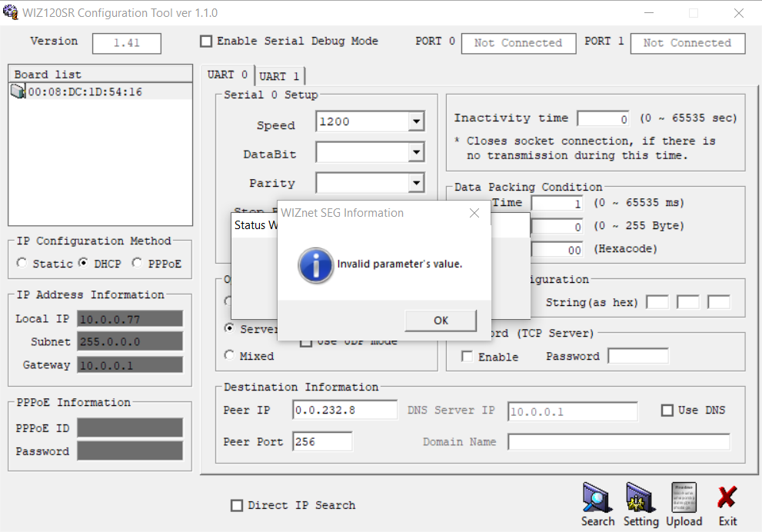
Task: Click the Peer Port input field
Action: tap(322, 441)
